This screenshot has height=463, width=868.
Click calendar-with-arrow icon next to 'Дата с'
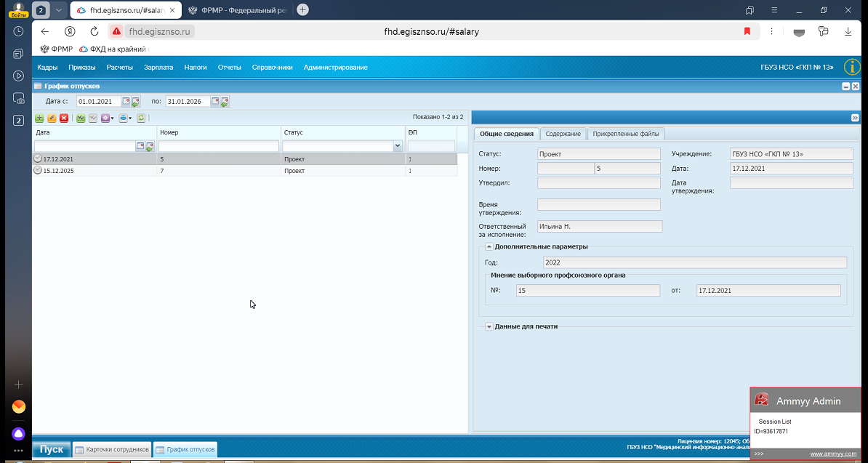[x=135, y=101]
